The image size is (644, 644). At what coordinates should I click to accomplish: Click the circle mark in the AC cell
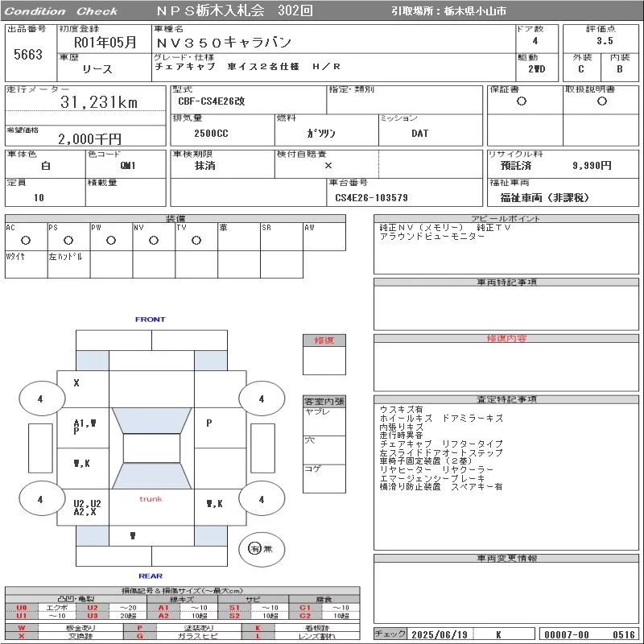pos(26,240)
